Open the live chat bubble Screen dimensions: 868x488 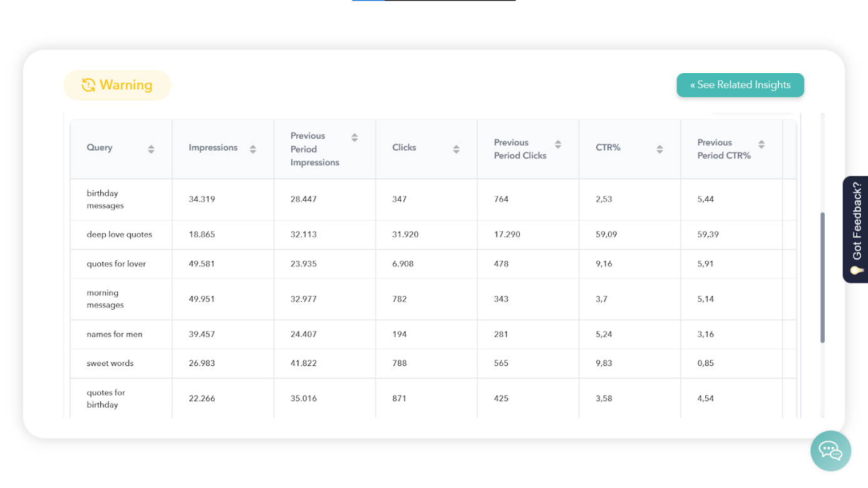(830, 450)
